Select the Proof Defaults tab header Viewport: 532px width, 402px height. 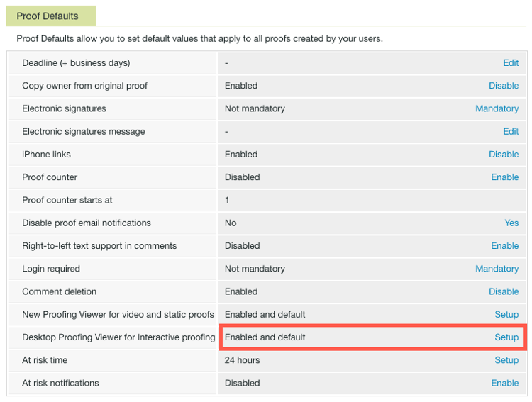tap(48, 16)
